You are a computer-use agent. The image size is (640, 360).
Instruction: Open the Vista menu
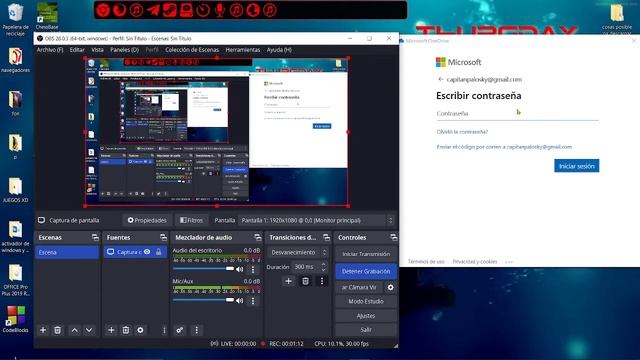point(97,50)
